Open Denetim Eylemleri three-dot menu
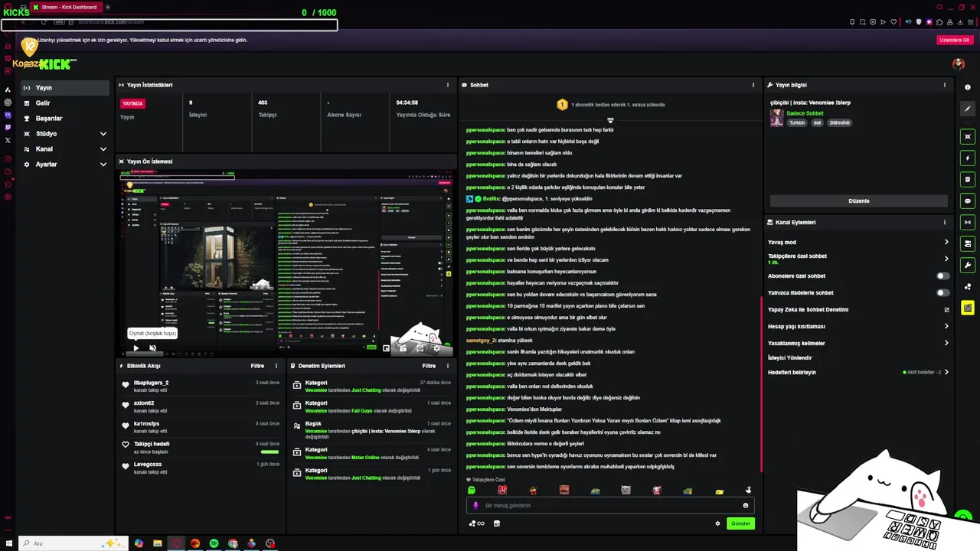 (448, 366)
